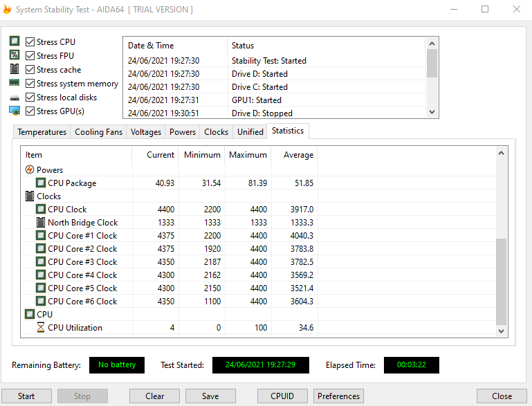Click the Clocks group chip icon

click(30, 196)
